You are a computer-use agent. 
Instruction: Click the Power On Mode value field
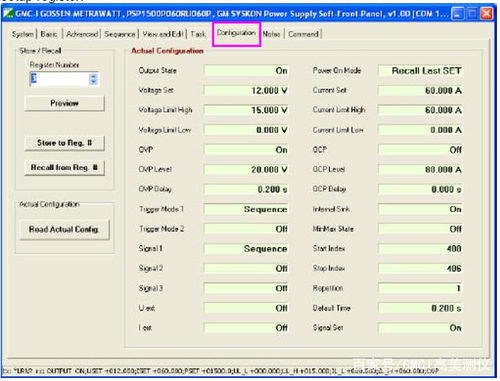tap(420, 71)
